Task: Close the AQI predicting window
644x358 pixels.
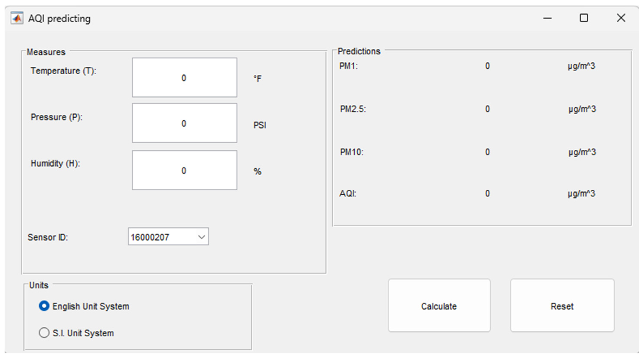Action: [x=621, y=18]
